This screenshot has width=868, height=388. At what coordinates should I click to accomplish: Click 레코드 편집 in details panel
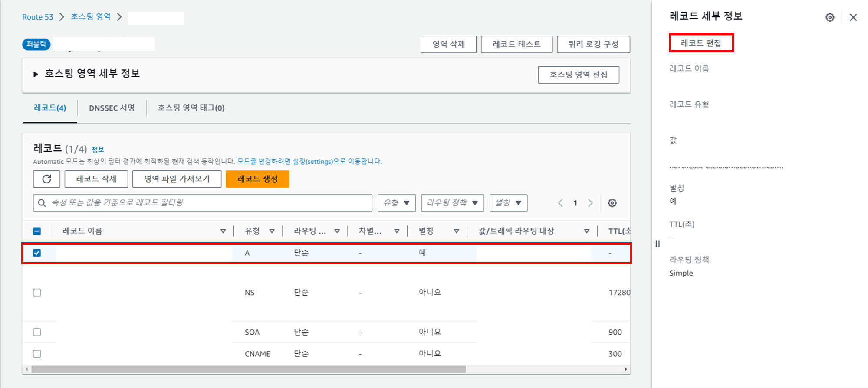coord(701,43)
